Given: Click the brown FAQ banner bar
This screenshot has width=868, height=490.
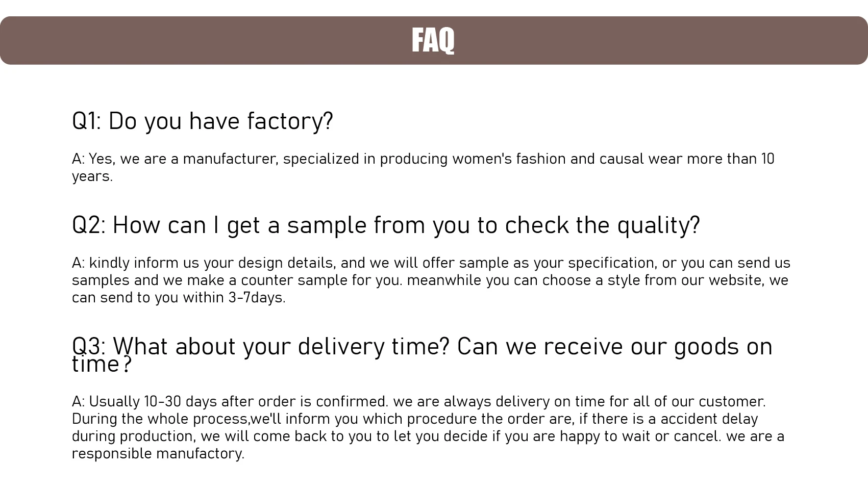Looking at the screenshot, I should [434, 40].
